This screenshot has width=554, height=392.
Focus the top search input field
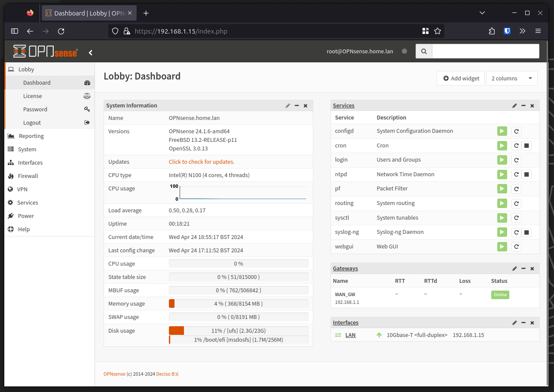click(x=485, y=51)
